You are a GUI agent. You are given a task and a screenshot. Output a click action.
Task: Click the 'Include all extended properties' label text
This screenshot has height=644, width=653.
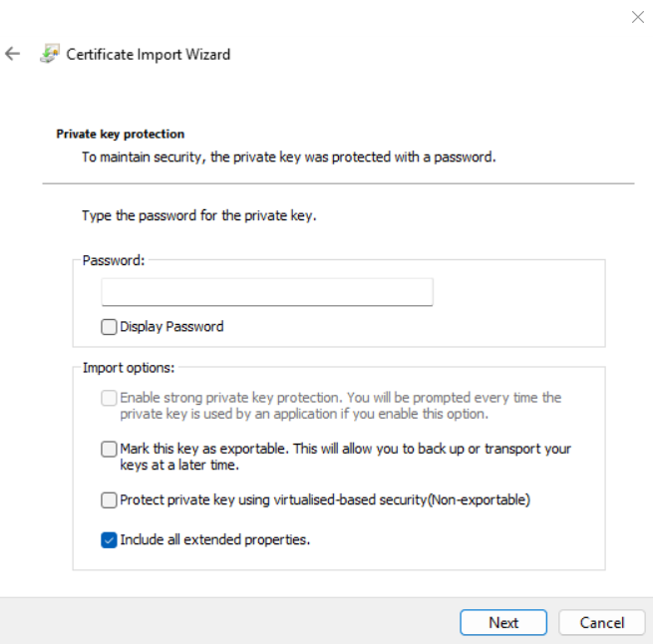coord(215,540)
